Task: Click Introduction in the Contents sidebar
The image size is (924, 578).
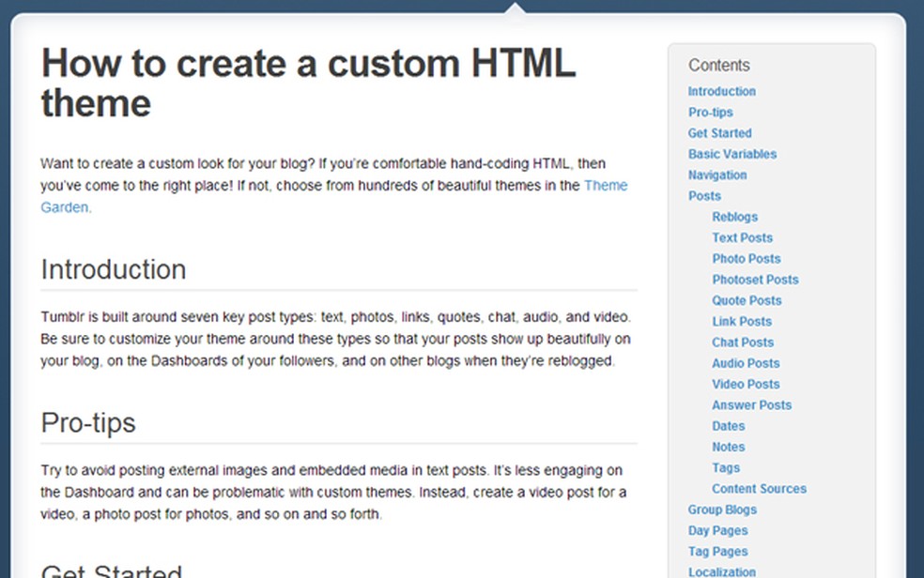Action: click(x=721, y=91)
